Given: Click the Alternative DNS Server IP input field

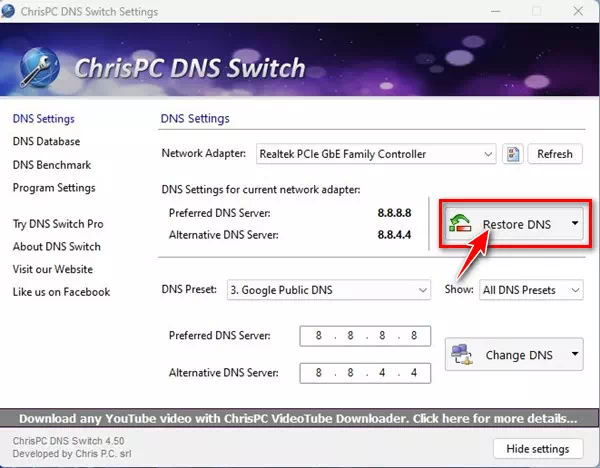Looking at the screenshot, I should 365,373.
